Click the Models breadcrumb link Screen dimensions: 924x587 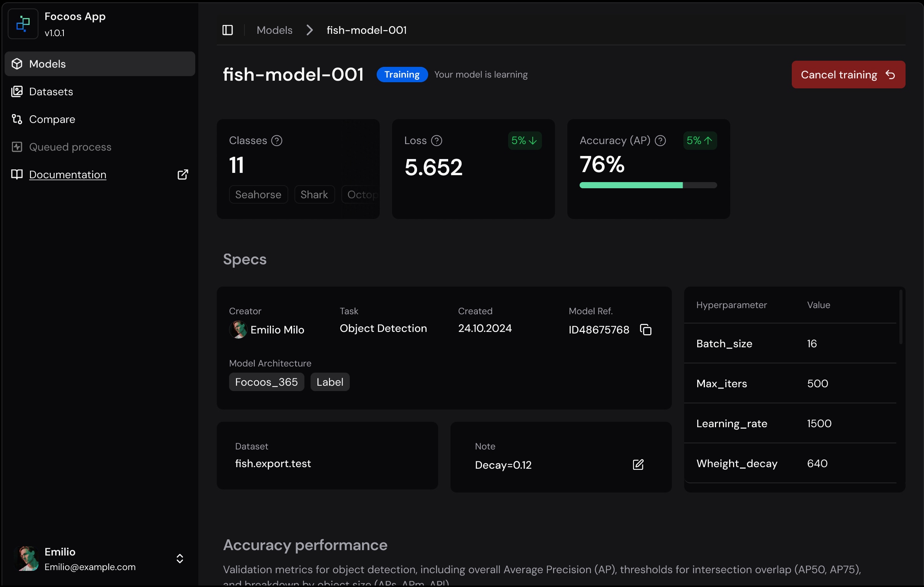tap(274, 30)
